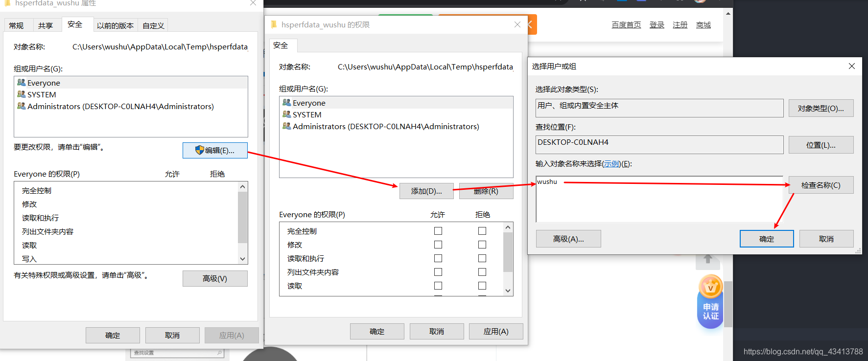The image size is (868, 361).
Task: Click the Everyone group icon in permissions dialog
Action: click(x=287, y=102)
